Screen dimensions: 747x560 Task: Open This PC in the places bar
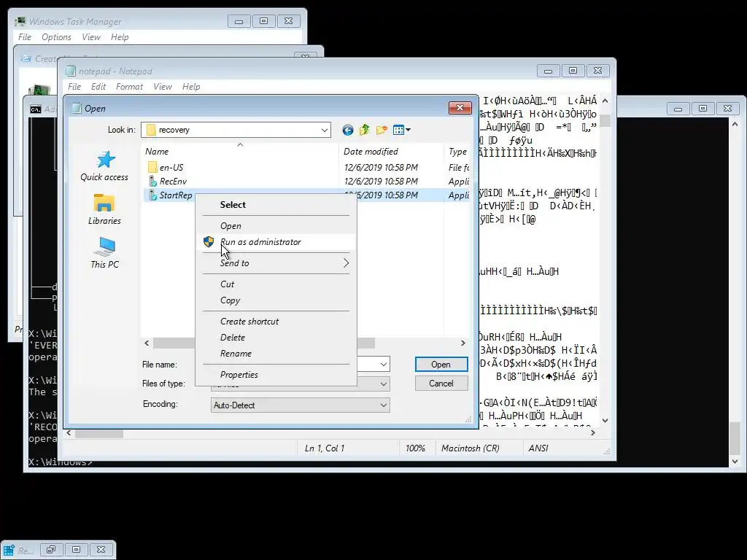[104, 253]
